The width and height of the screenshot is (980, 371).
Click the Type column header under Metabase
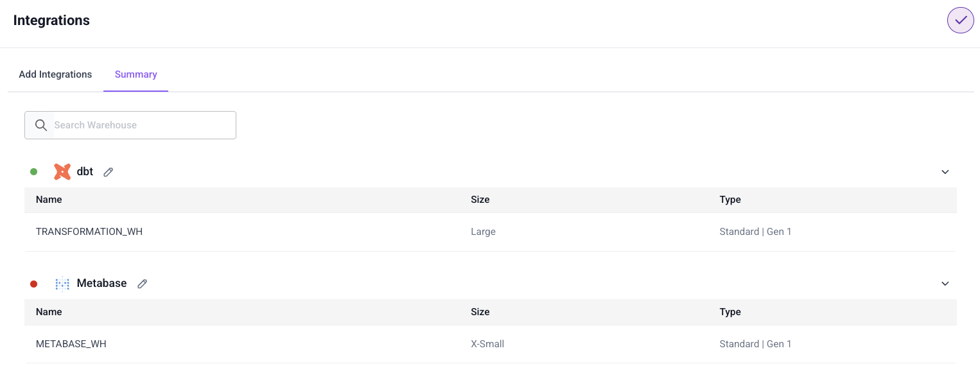click(730, 312)
